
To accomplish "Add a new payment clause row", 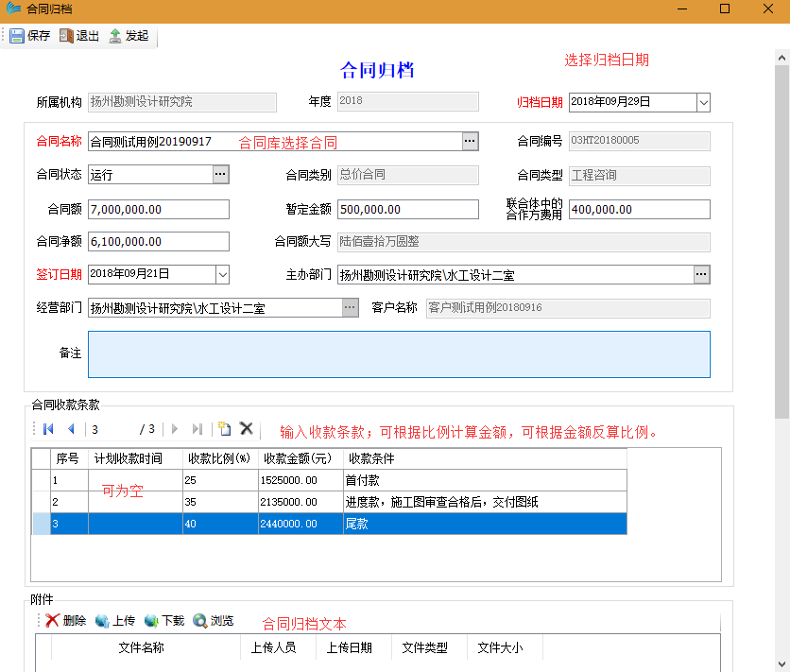I will [x=224, y=429].
